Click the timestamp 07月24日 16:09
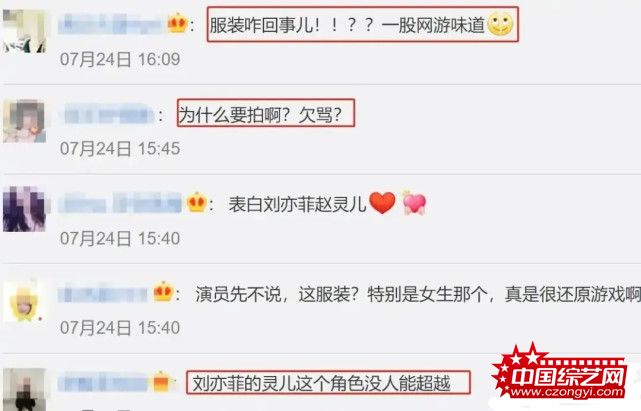This screenshot has width=641, height=411. (120, 59)
